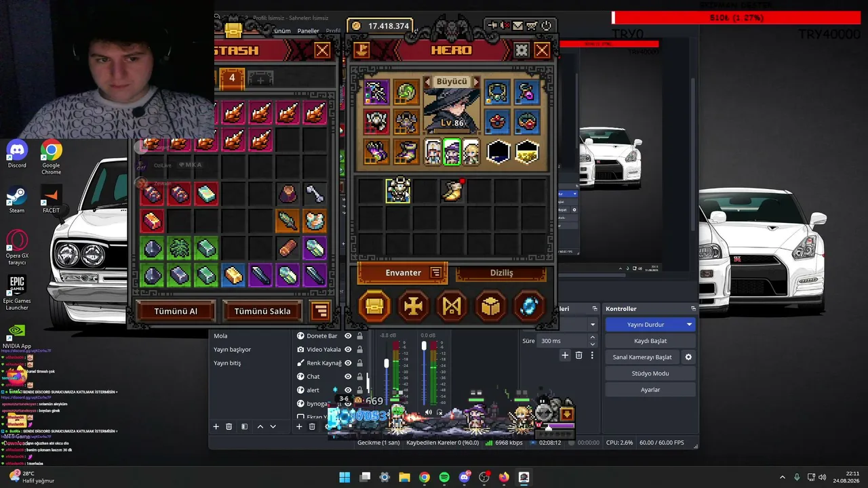Open the golden box button in hero bar
The height and width of the screenshot is (488, 868).
click(491, 306)
